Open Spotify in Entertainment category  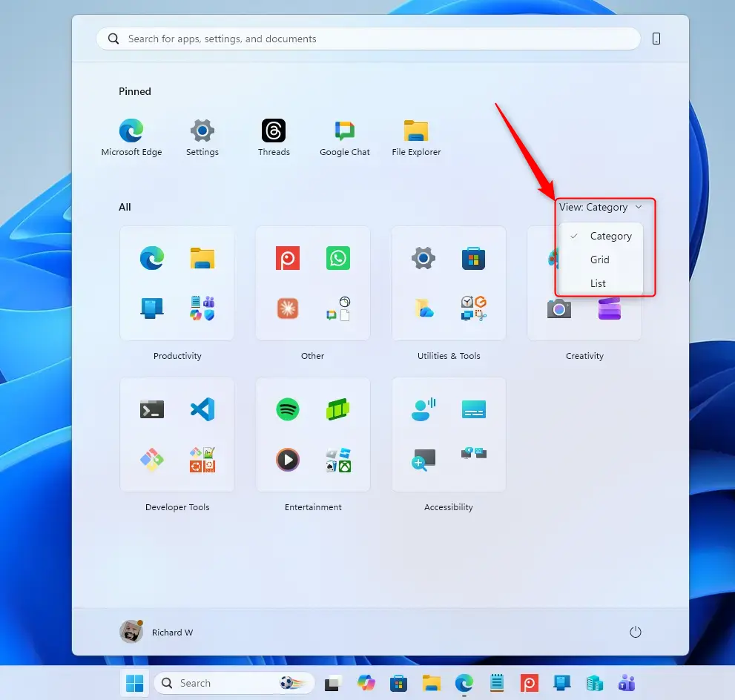[x=288, y=409]
